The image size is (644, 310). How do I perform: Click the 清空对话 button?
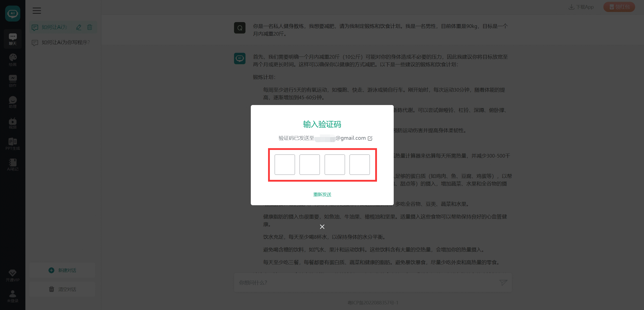(x=62, y=289)
